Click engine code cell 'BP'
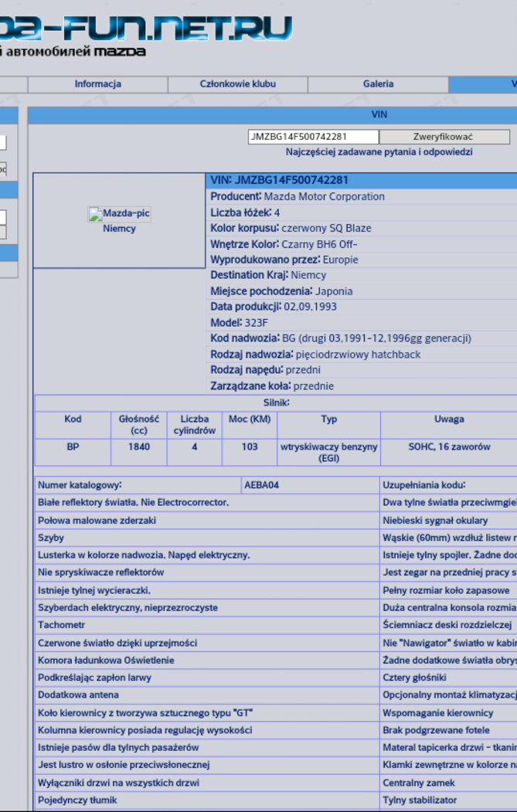Screen dimensions: 517x812 tap(73, 451)
